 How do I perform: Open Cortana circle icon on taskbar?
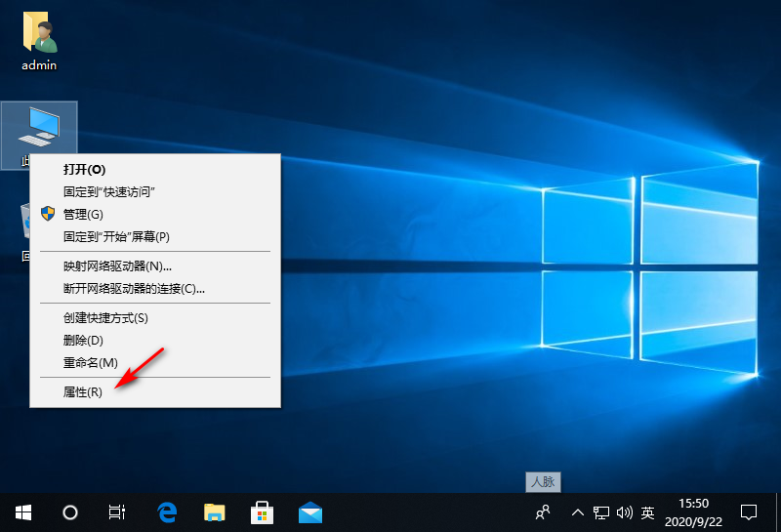point(70,512)
